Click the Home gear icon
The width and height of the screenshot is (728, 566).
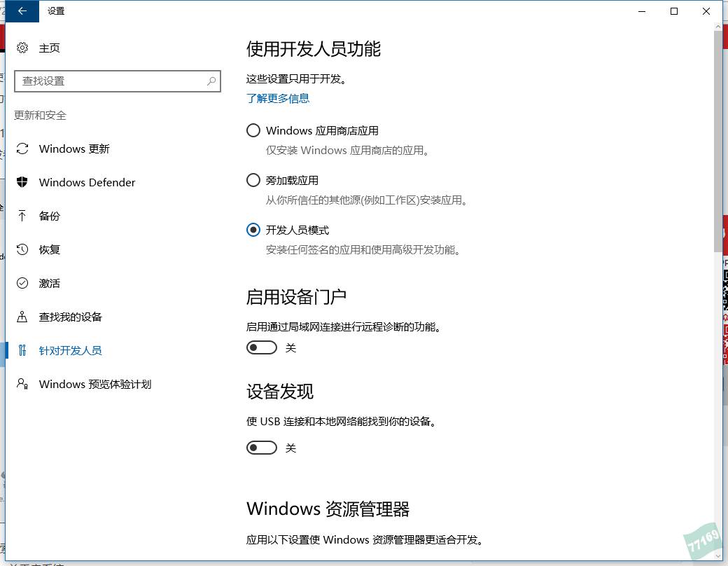[22, 48]
